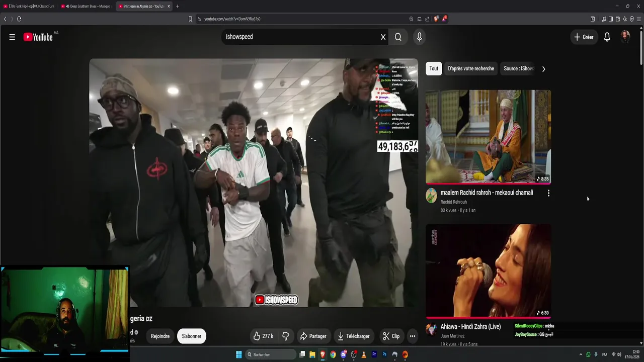The width and height of the screenshot is (644, 362).
Task: Switch to the Deep Southern Blues tab
Action: pos(87,6)
